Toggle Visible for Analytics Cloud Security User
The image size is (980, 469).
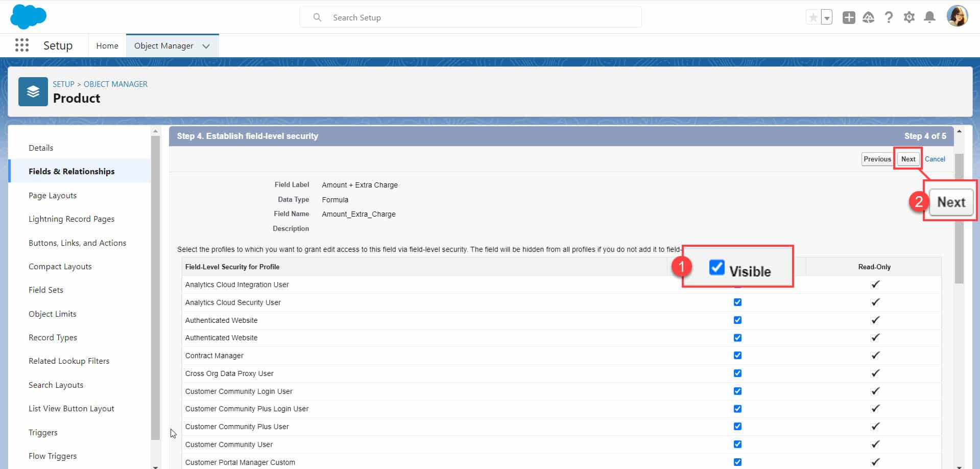click(737, 302)
